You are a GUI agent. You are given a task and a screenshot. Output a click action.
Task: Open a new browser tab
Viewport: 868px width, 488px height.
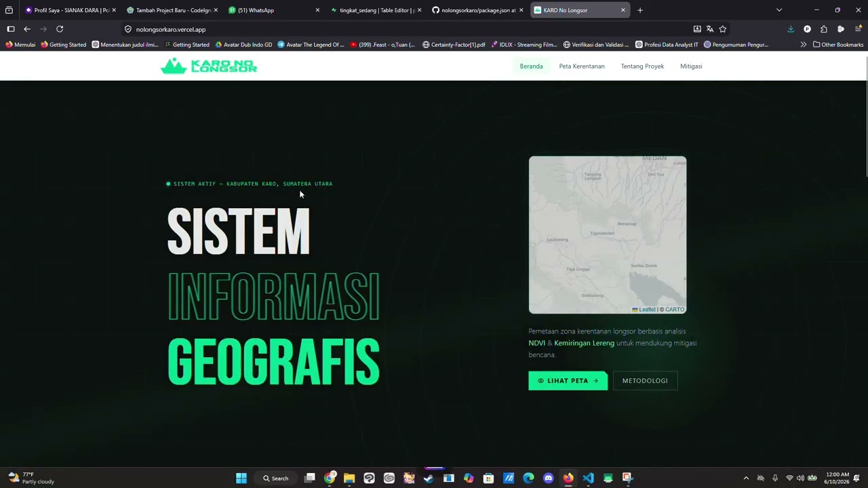[x=640, y=10]
